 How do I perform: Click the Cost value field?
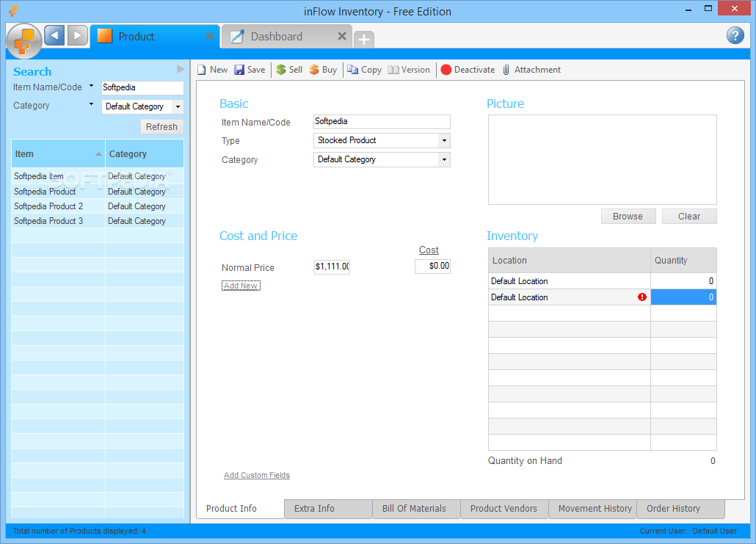click(x=432, y=266)
